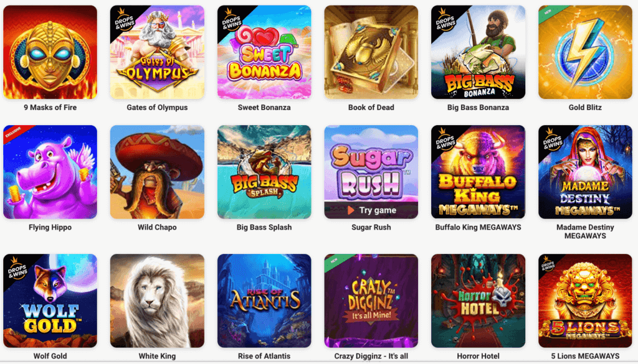Click the NEW ribbon on Crazy Digginz
The image size is (638, 364).
(x=338, y=261)
